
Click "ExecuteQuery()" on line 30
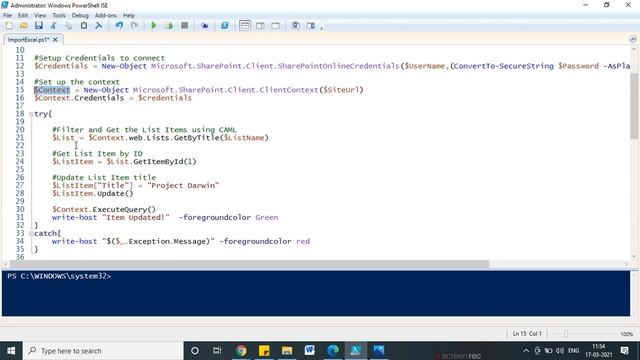tap(124, 209)
